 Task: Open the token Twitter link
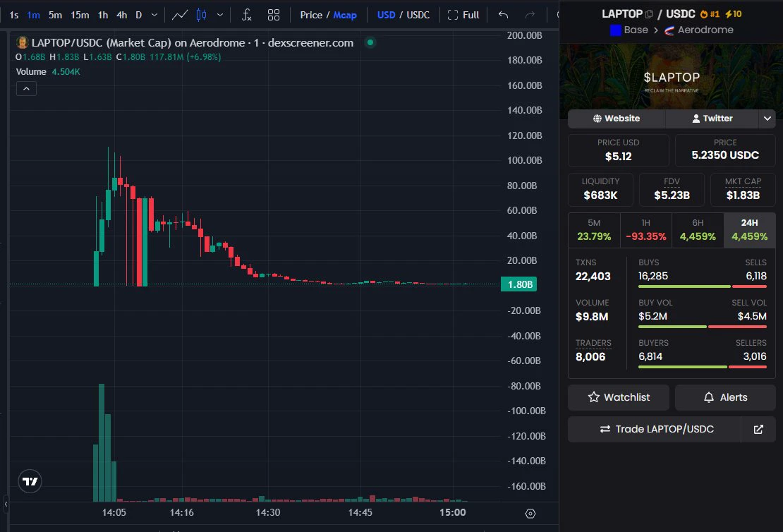[712, 119]
